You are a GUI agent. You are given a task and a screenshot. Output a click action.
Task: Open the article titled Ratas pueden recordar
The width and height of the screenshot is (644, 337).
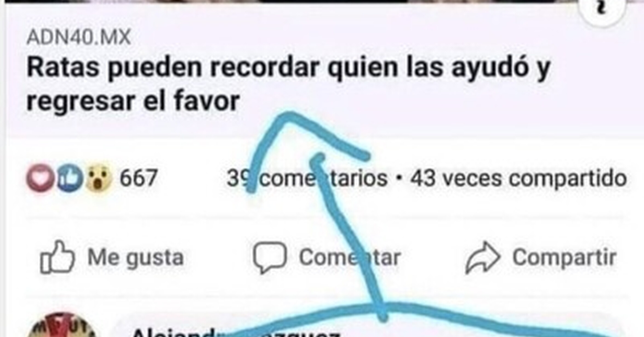coord(288,84)
